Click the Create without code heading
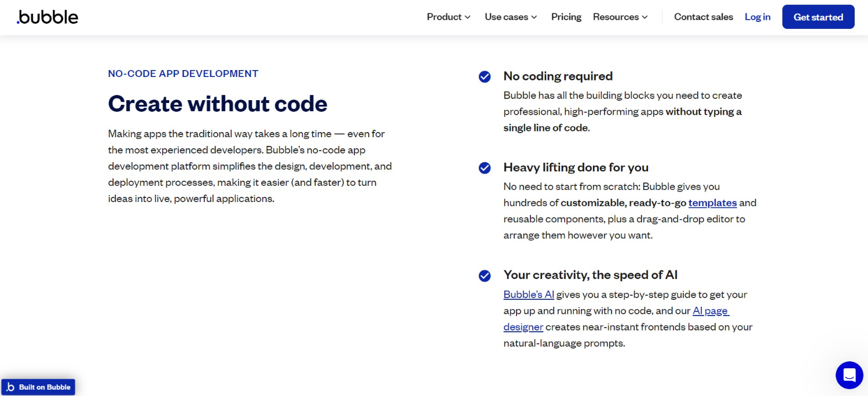The width and height of the screenshot is (868, 396). (x=218, y=104)
